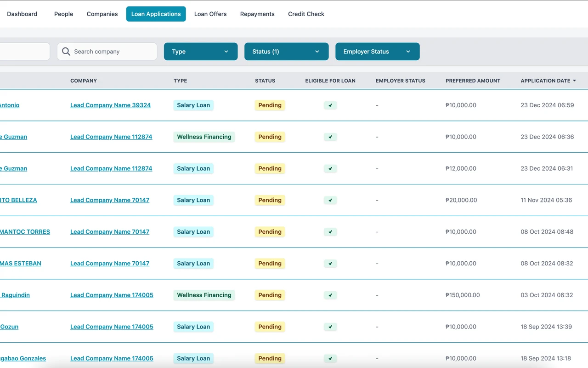The width and height of the screenshot is (588, 368).
Task: Open the MAS ESTEBAN applicant link
Action: 21,264
